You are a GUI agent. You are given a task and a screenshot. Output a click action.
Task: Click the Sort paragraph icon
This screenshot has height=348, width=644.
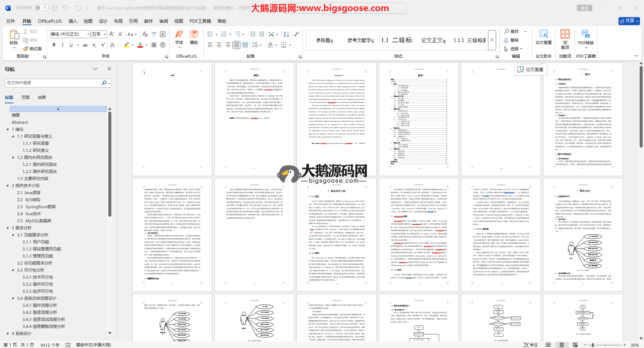click(x=286, y=34)
